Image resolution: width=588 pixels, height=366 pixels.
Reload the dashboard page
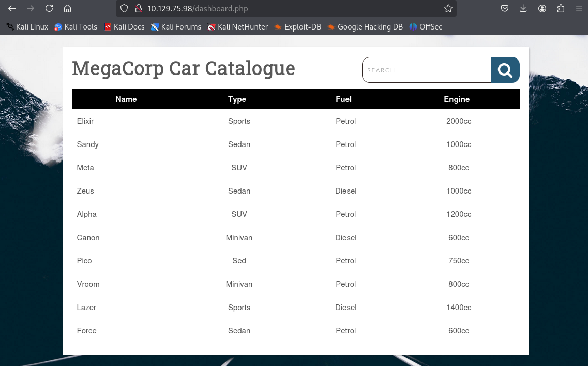pos(49,8)
